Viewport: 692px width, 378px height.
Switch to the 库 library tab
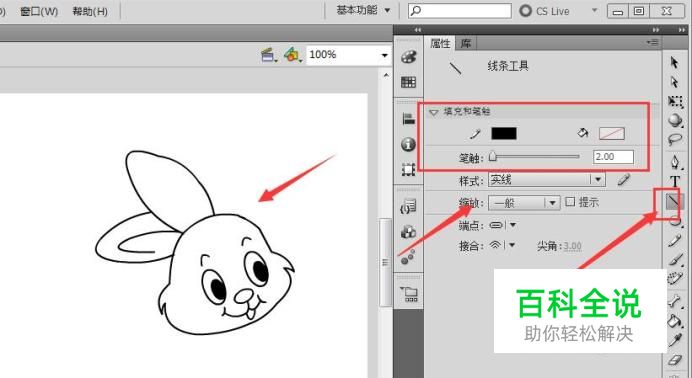click(x=466, y=43)
